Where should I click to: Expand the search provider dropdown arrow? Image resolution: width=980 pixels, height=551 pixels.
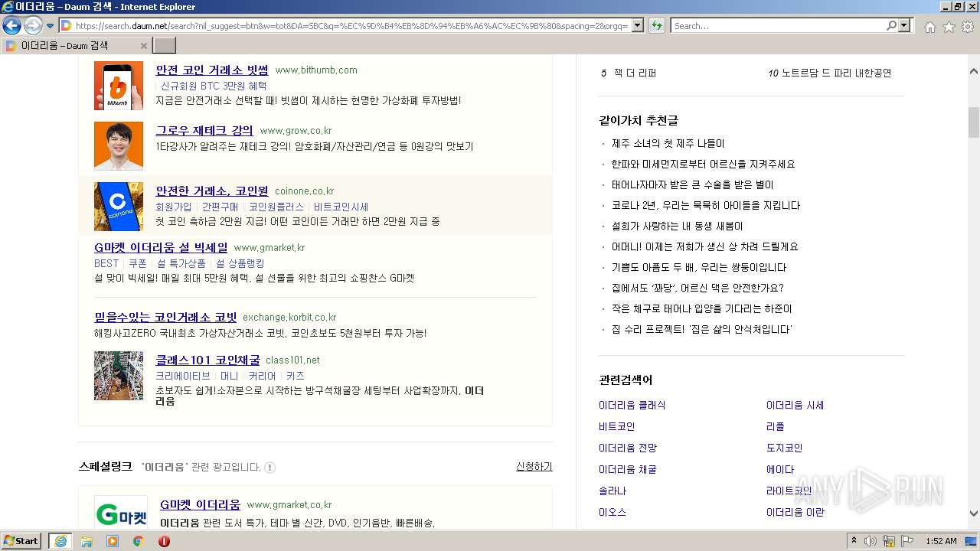(905, 26)
